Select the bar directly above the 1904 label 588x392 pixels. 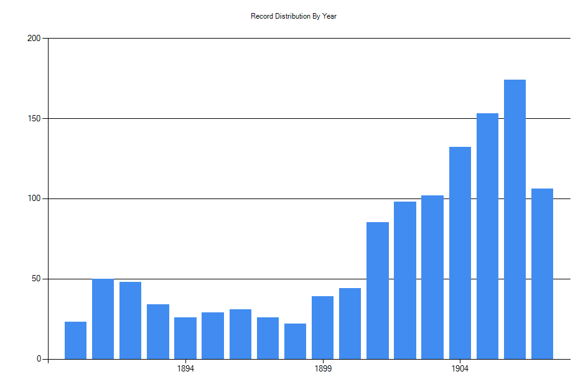point(460,253)
